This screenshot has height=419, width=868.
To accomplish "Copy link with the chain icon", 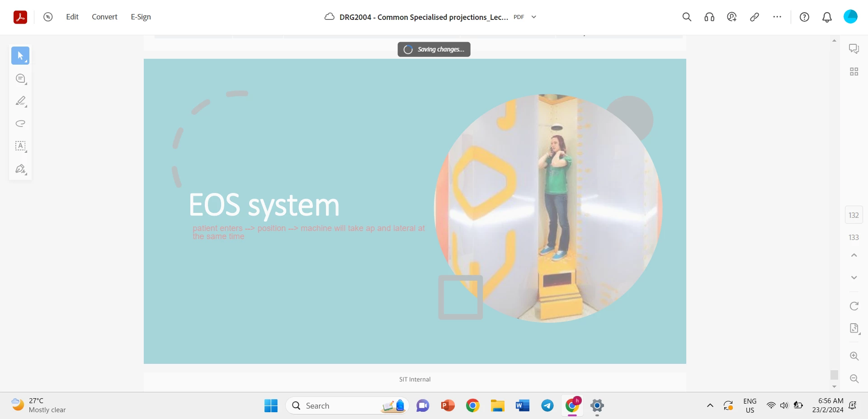I will 755,17.
